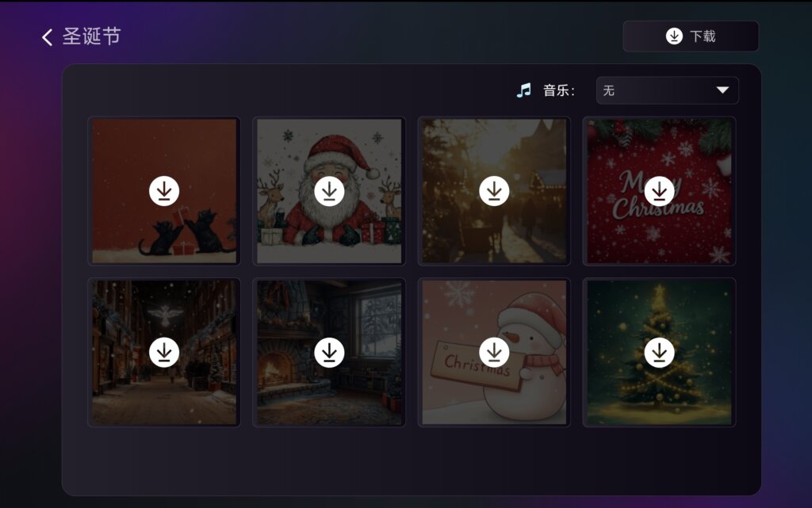
Task: Download the black cats wallpaper
Action: pyautogui.click(x=164, y=191)
